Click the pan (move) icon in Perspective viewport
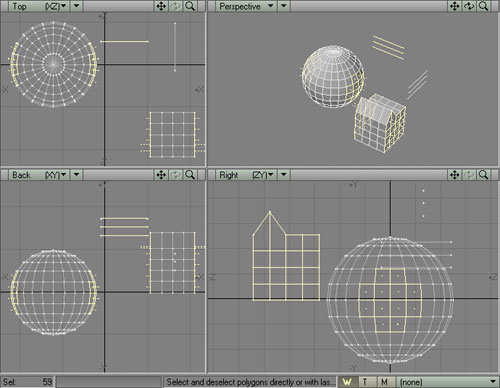Image resolution: width=500 pixels, height=388 pixels. click(455, 6)
